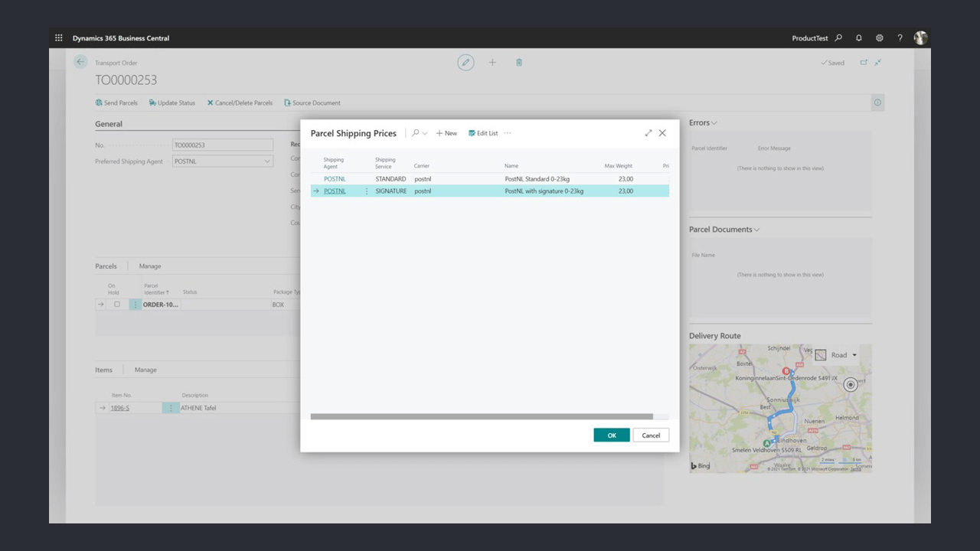Click the Max Weight column header
980x551 pixels.
[619, 166]
